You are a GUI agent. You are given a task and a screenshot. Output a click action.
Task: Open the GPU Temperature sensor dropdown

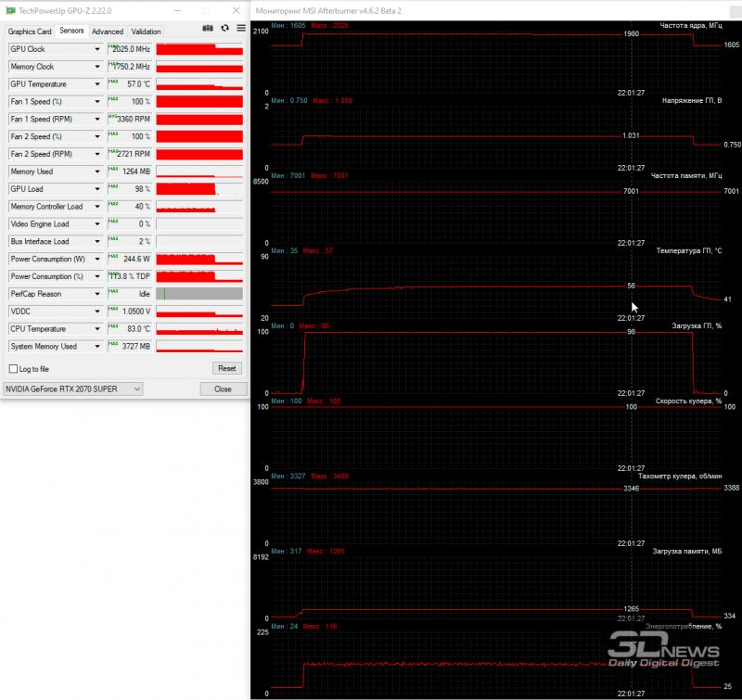click(97, 84)
